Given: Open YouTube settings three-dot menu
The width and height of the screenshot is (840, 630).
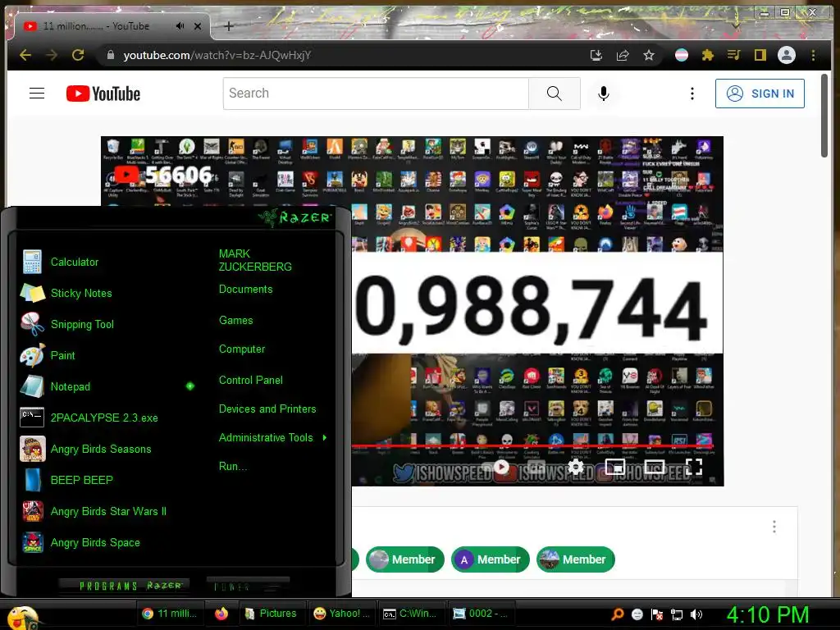Looking at the screenshot, I should (x=692, y=94).
